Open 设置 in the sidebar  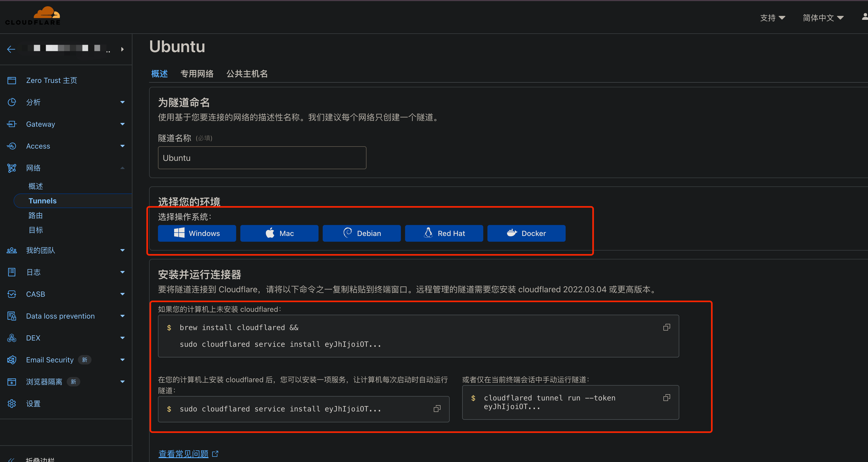33,404
